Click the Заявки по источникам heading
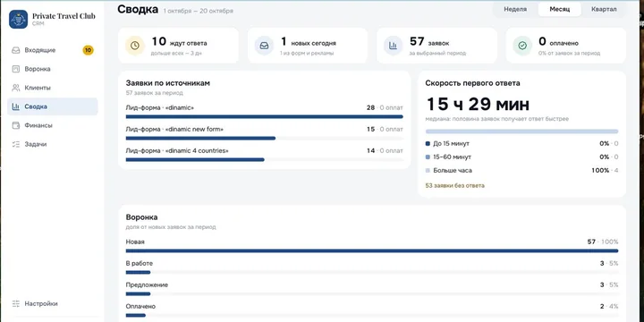 (167, 83)
